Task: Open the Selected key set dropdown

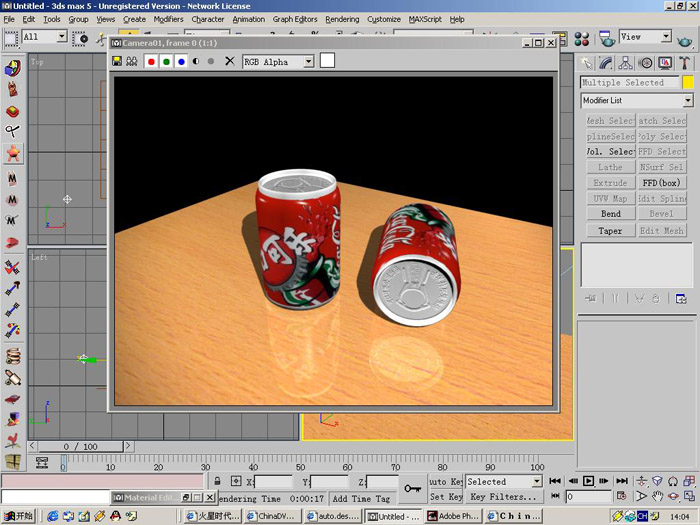Action: click(x=537, y=481)
